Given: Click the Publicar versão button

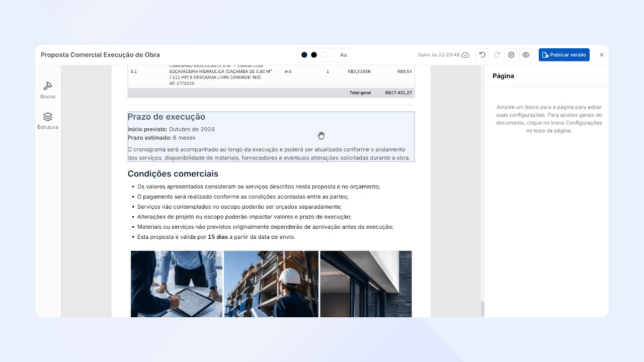Looking at the screenshot, I should (564, 55).
